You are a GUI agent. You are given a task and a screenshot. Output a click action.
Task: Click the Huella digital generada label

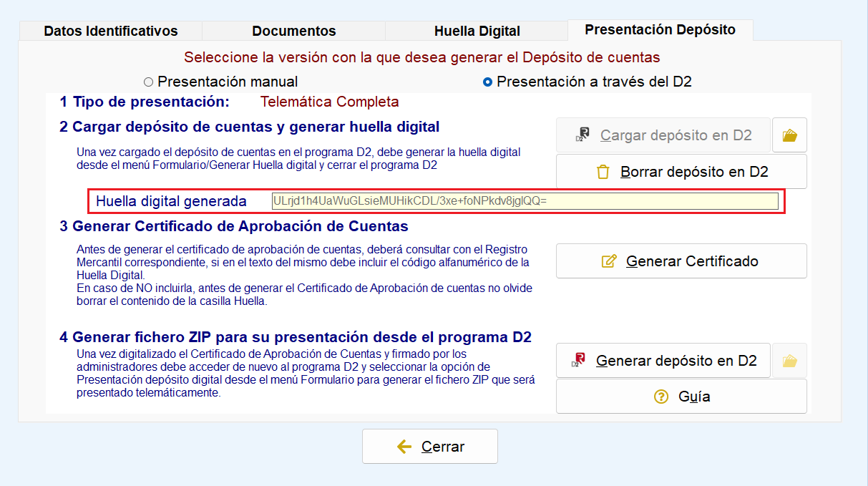tap(171, 201)
